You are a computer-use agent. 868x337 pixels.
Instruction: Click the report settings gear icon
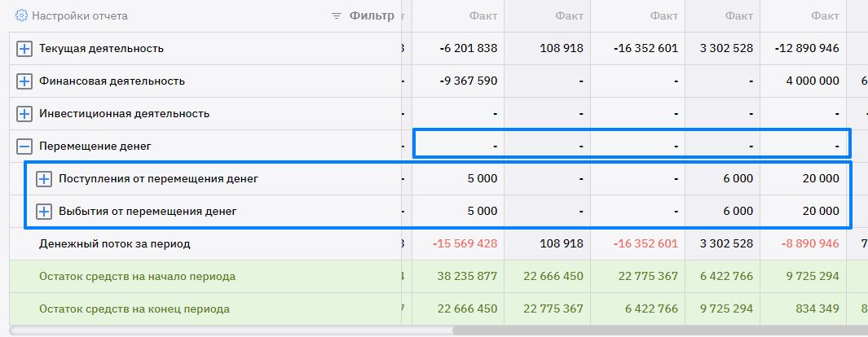click(x=22, y=15)
